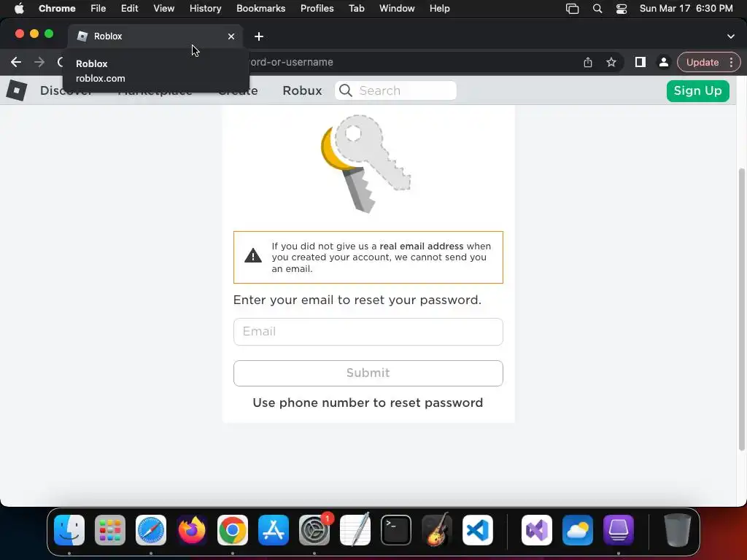This screenshot has height=560, width=747.
Task: Click the browser back arrow
Action: (x=16, y=62)
